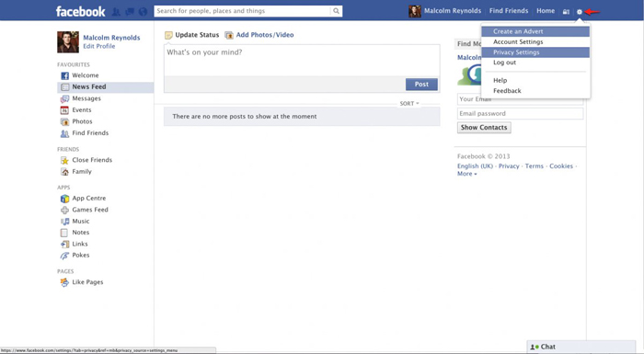
Task: Click the Games Feed label
Action: point(90,210)
